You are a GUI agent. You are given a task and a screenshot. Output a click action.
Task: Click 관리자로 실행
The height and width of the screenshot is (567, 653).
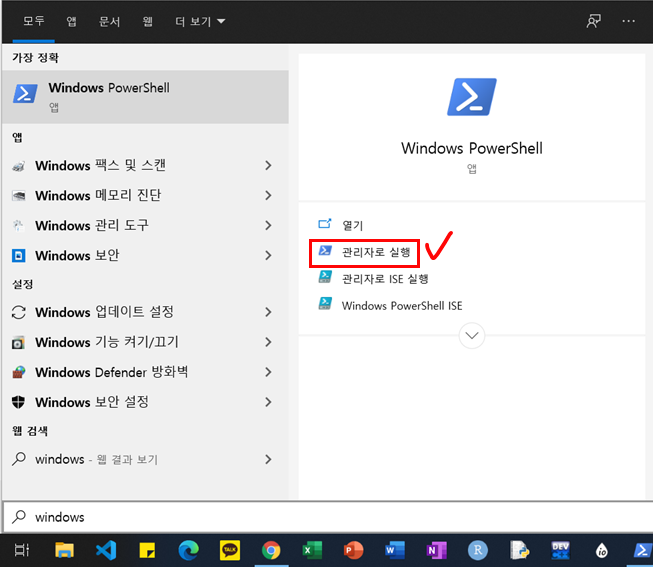(376, 252)
